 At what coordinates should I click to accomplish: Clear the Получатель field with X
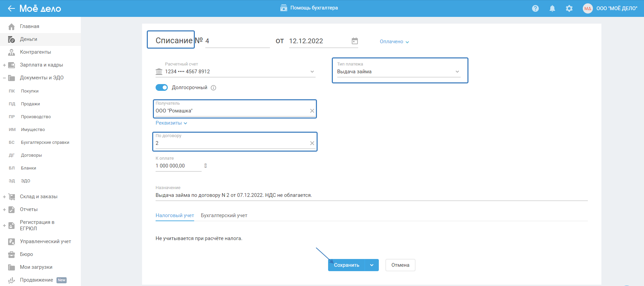click(312, 111)
